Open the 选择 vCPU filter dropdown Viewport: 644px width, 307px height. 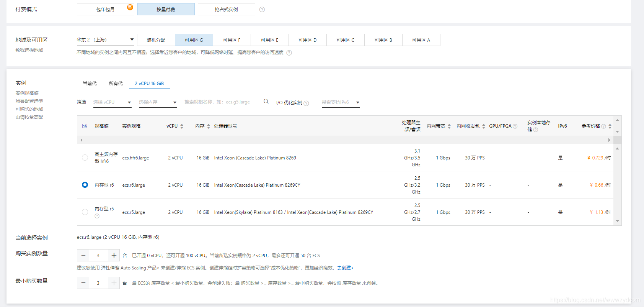112,102
